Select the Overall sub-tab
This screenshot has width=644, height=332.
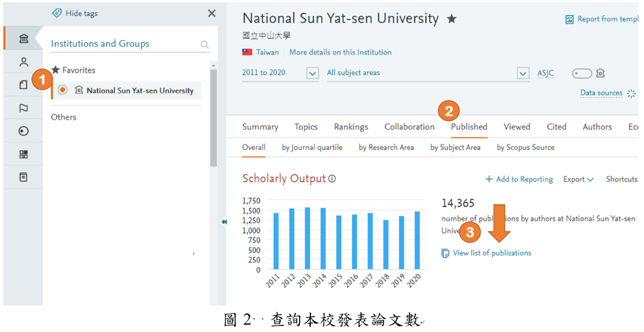254,148
